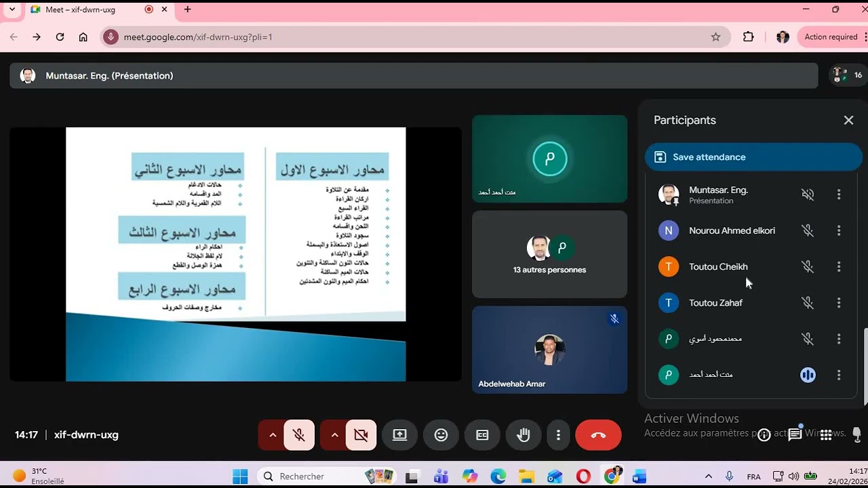Image resolution: width=868 pixels, height=488 pixels.
Task: Go back in browser history
Action: (x=14, y=37)
